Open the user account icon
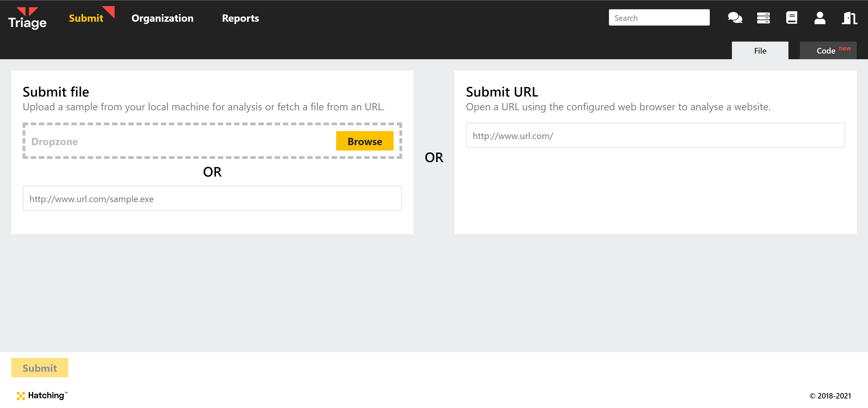 click(x=820, y=18)
